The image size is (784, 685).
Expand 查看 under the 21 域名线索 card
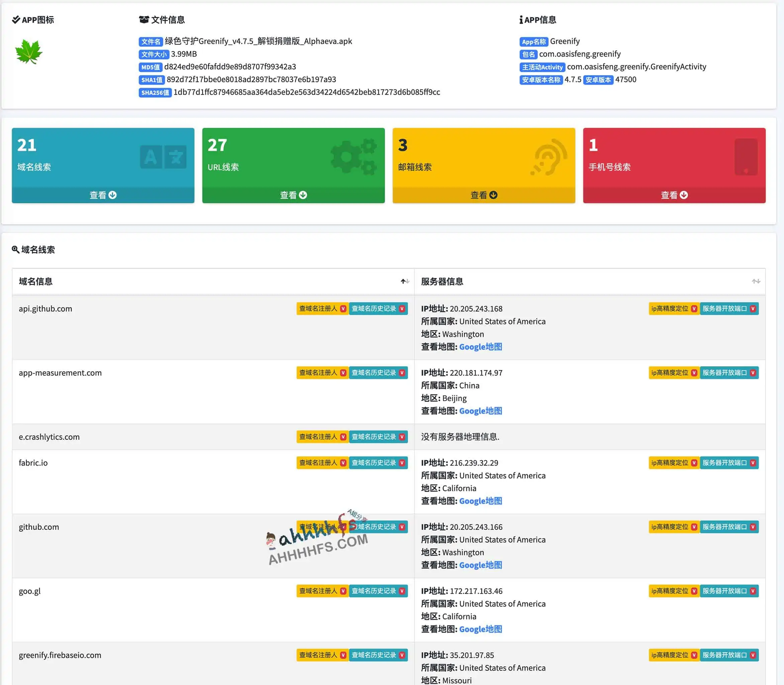coord(103,195)
